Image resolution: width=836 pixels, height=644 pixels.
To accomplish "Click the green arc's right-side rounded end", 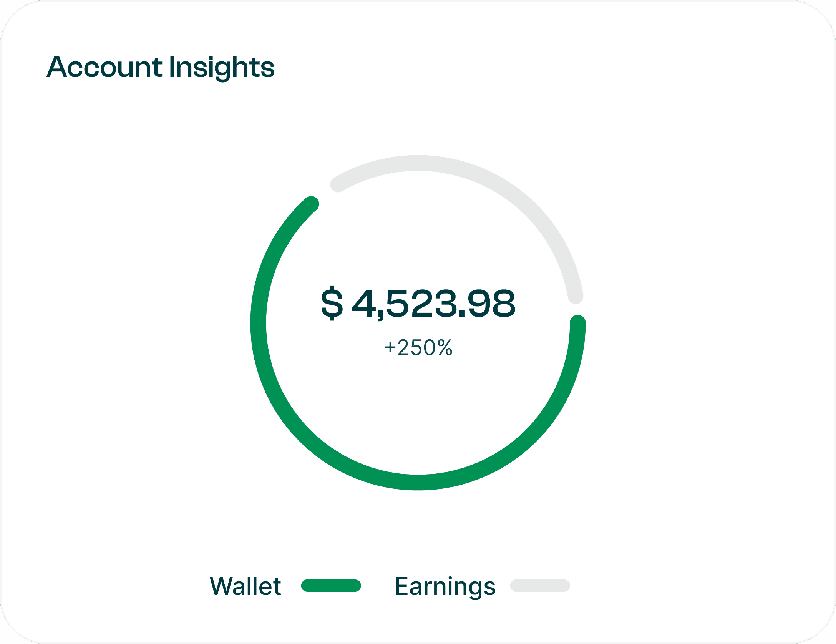I will click(x=577, y=323).
